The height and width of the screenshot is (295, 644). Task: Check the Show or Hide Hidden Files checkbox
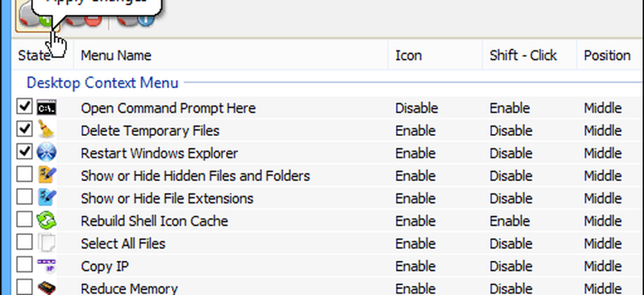24,175
